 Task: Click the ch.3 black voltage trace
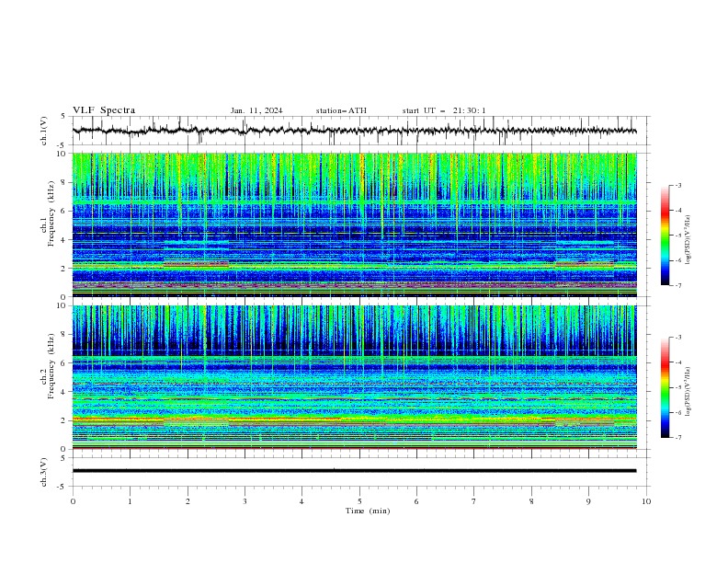354,471
